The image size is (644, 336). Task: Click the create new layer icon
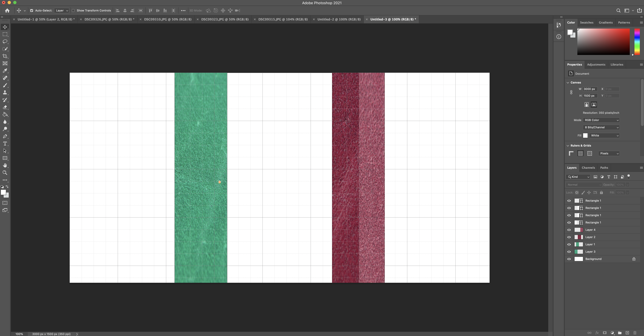627,333
